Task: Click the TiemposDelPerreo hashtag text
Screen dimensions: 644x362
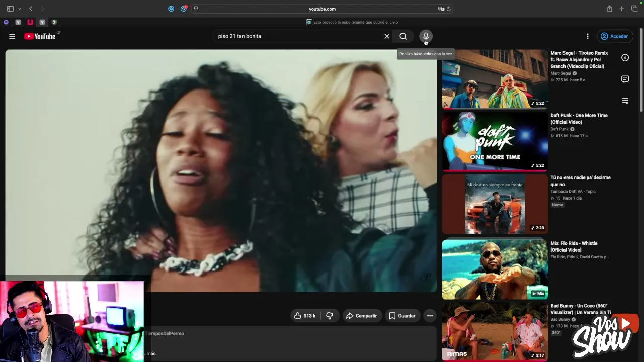Action: pyautogui.click(x=165, y=334)
